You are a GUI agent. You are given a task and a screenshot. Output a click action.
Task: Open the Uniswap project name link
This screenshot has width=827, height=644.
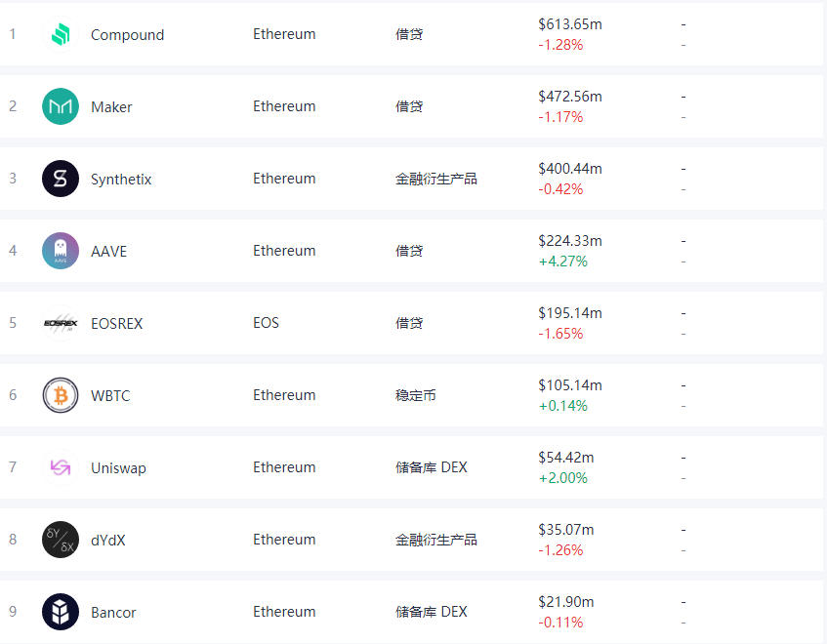(x=118, y=468)
